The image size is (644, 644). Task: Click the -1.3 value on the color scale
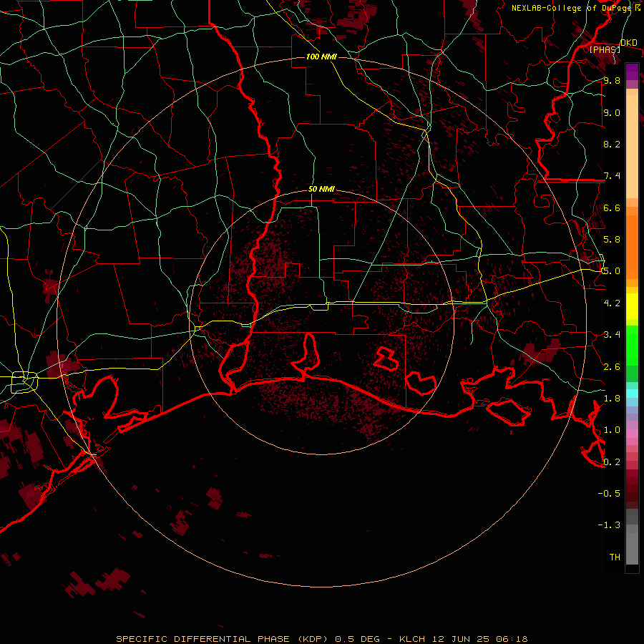tap(609, 525)
